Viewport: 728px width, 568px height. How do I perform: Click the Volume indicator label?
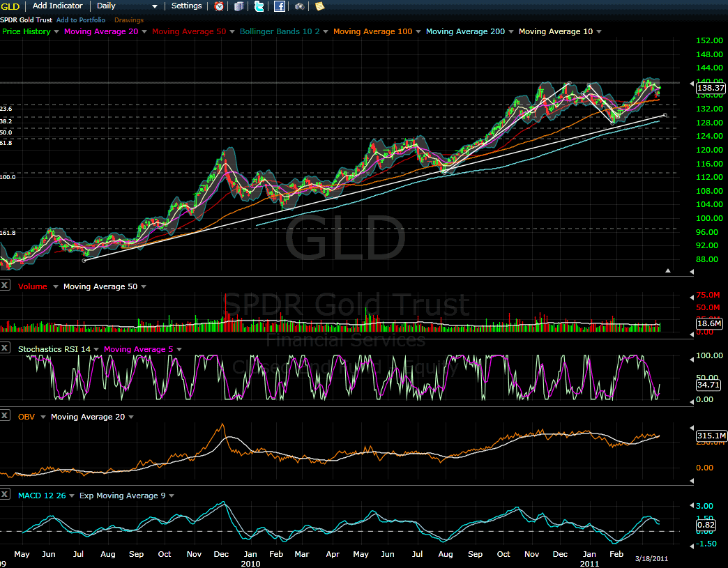coord(33,286)
